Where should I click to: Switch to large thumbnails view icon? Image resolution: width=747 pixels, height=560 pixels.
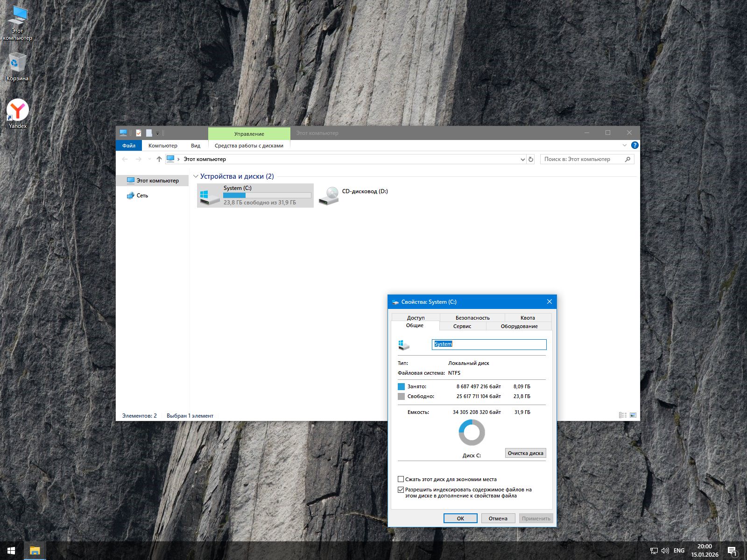(633, 415)
